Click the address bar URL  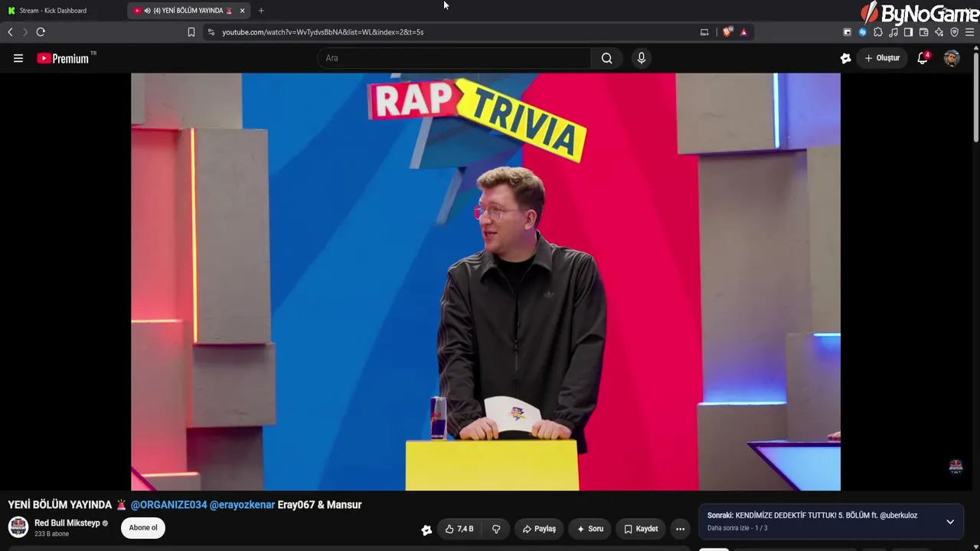[322, 32]
